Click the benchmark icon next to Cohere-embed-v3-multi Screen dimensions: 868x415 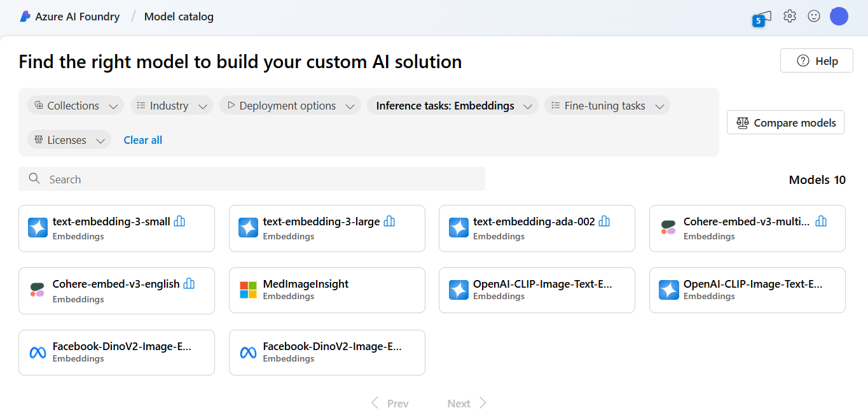click(821, 221)
